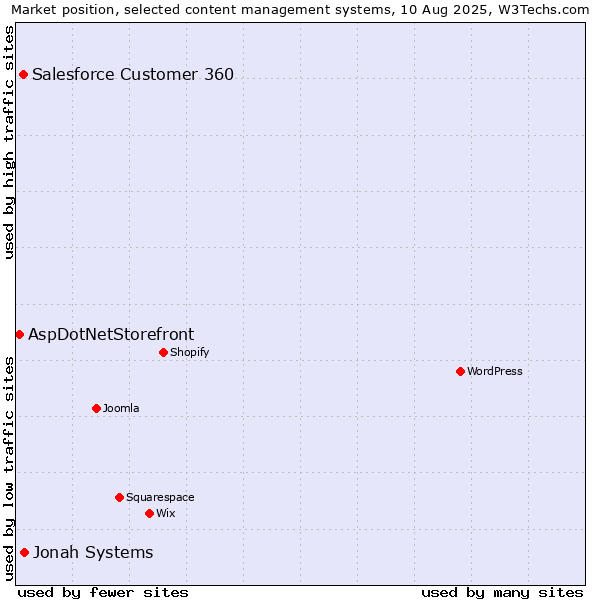The image size is (600, 600).
Task: Click the AspDotNetStorefront red data point
Action: pyautogui.click(x=20, y=334)
